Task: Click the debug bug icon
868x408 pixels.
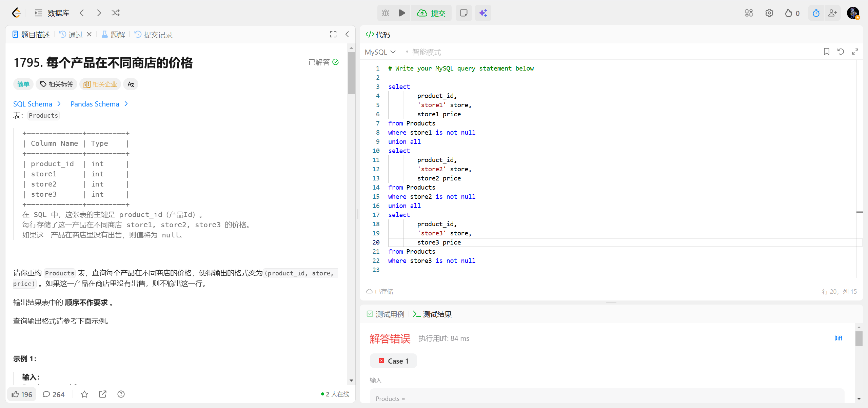Action: [386, 13]
